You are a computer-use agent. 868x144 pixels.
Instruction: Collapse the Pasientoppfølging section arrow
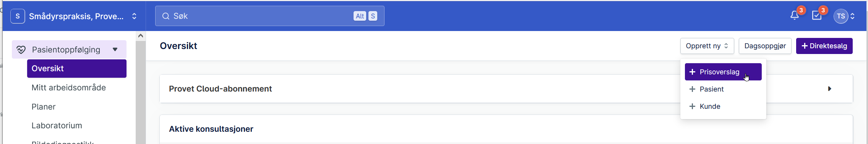pos(115,49)
